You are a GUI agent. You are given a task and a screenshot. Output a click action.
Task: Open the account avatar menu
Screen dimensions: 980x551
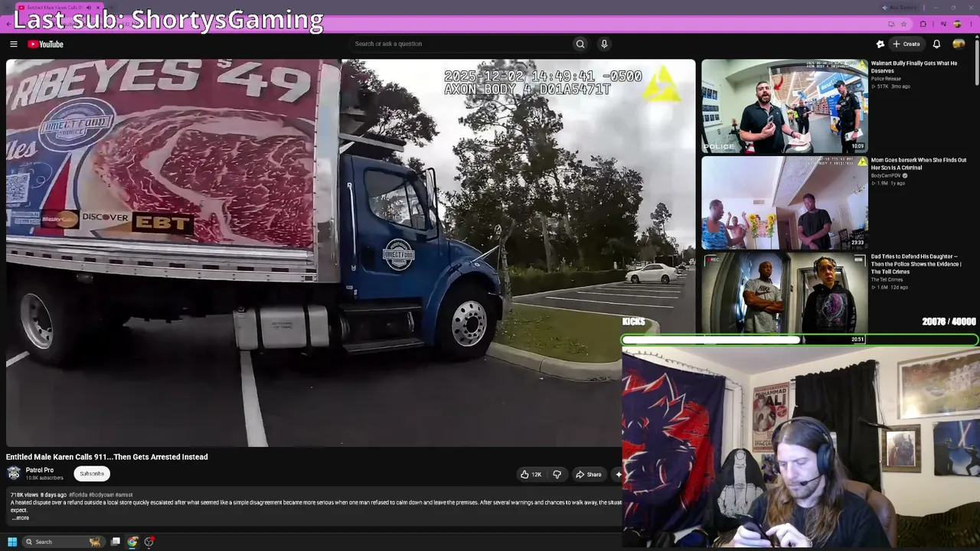click(959, 44)
